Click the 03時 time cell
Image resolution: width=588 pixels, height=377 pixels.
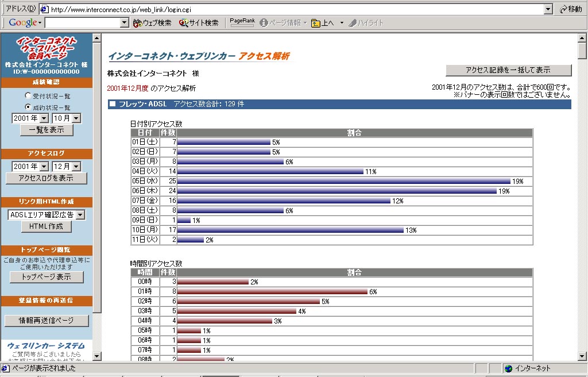145,311
